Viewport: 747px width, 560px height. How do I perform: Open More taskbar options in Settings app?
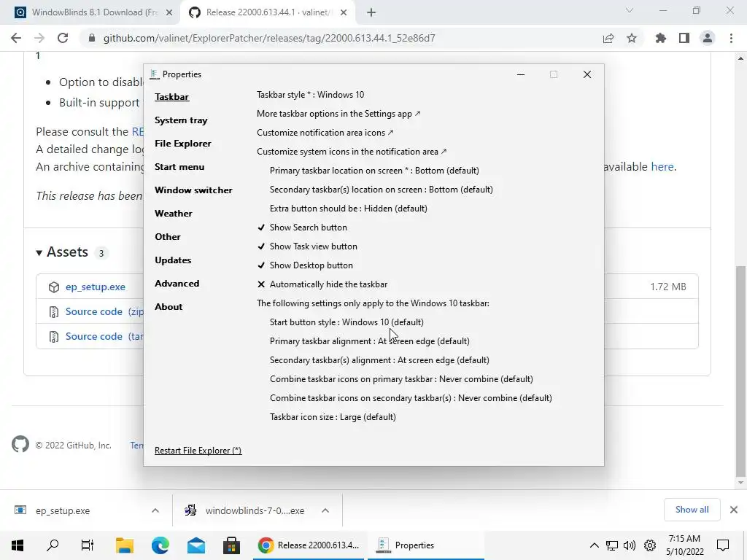[338, 114]
